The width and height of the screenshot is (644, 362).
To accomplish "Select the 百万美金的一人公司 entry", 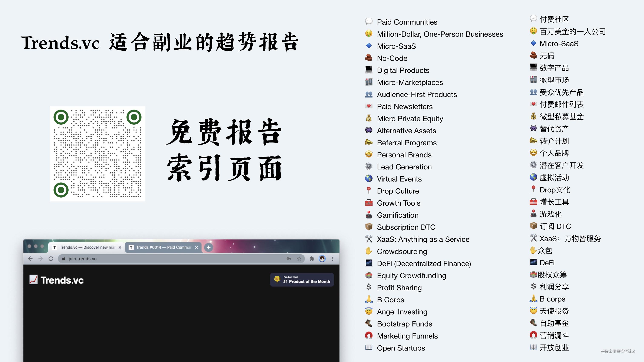I will pyautogui.click(x=572, y=31).
